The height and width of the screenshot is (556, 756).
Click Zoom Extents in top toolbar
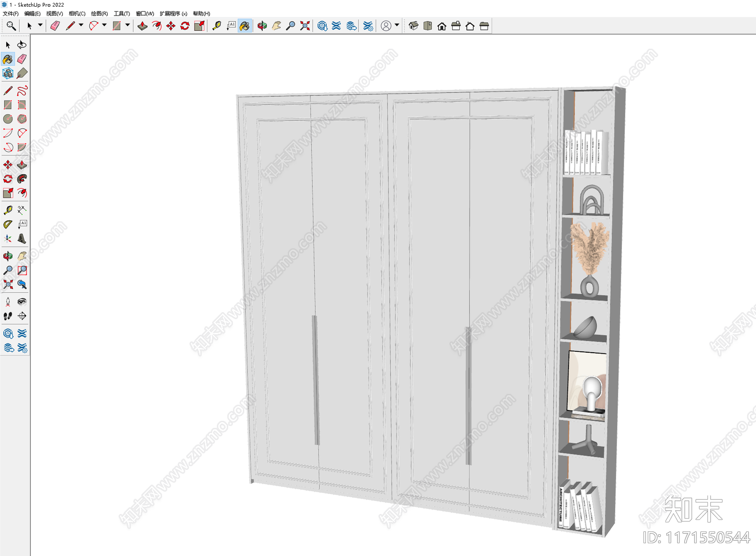tap(305, 26)
